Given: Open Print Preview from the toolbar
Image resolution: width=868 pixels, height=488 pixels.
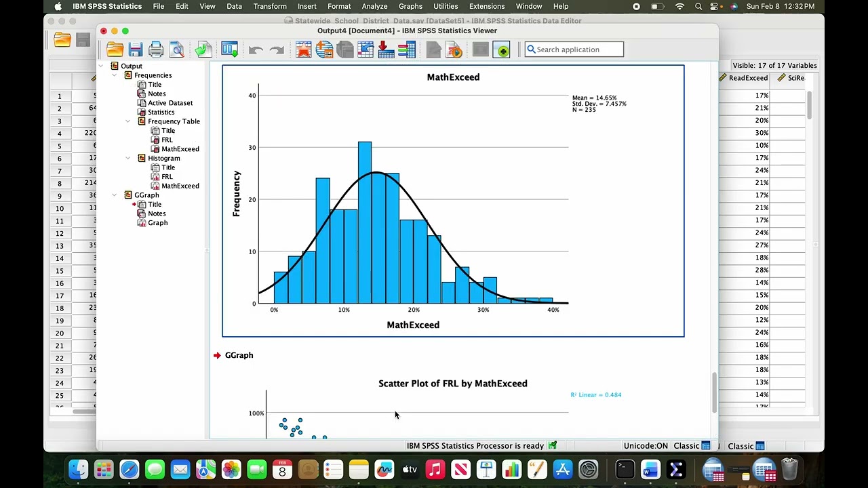Looking at the screenshot, I should (177, 49).
